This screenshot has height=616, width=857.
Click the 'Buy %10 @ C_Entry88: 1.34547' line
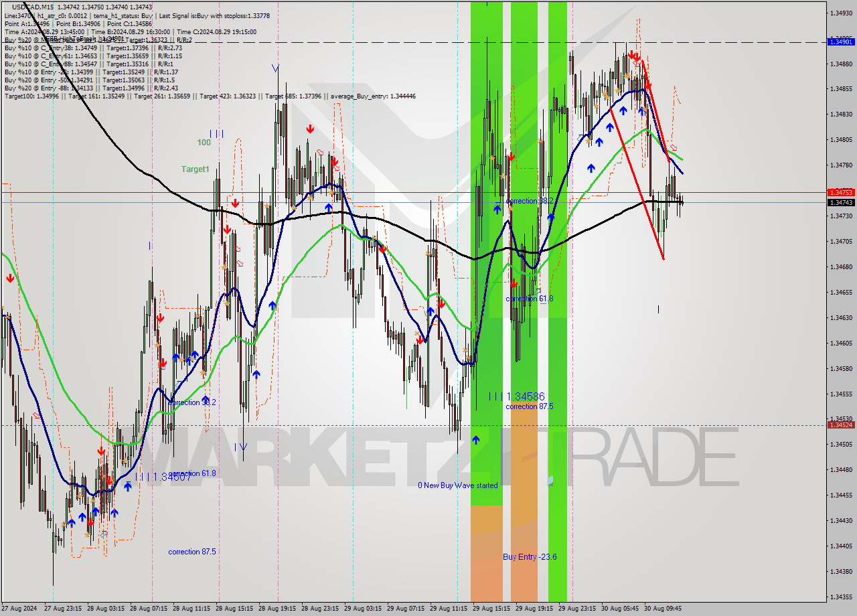[90, 64]
